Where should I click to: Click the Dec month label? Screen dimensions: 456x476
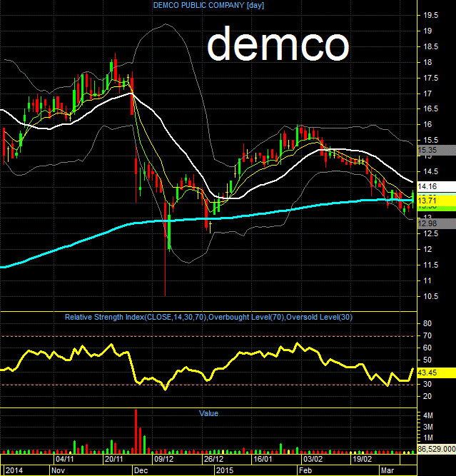click(x=141, y=470)
